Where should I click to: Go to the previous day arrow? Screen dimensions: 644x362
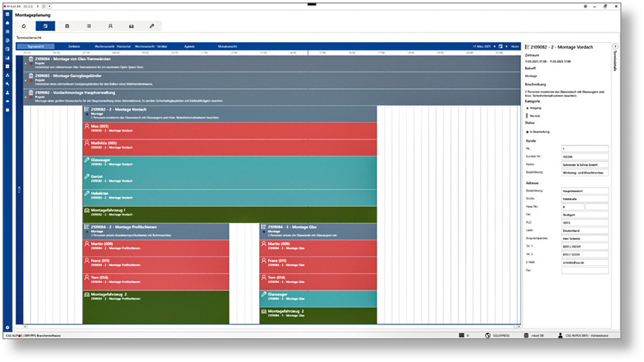(493, 46)
